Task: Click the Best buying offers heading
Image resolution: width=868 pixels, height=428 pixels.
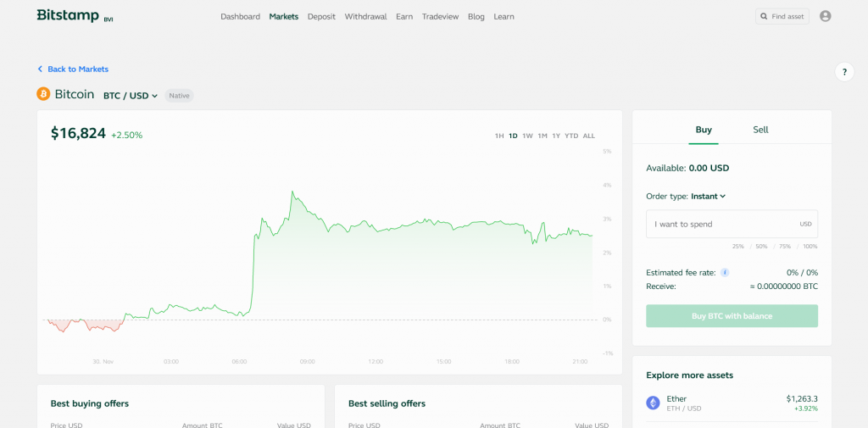Action: (90, 403)
